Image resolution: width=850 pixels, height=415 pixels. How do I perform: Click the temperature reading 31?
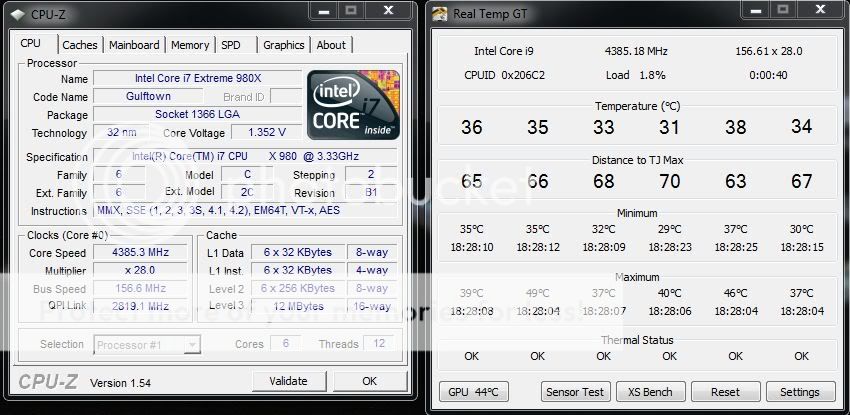pyautogui.click(x=669, y=127)
